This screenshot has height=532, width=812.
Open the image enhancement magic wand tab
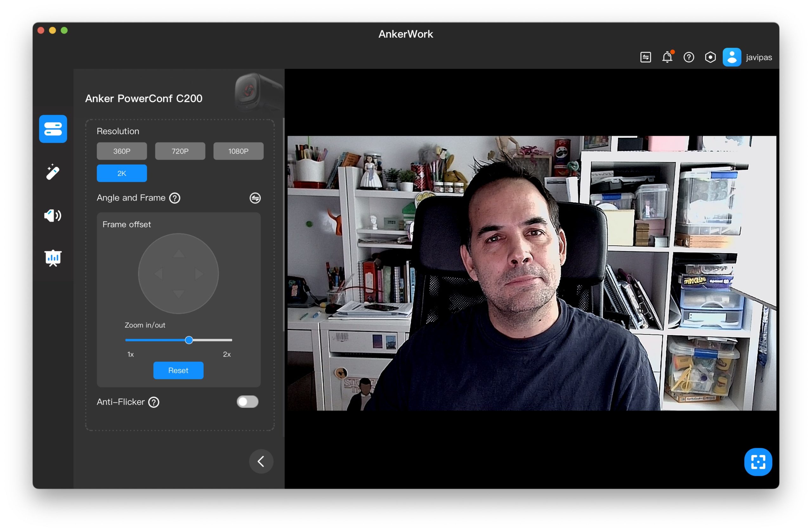pos(53,172)
